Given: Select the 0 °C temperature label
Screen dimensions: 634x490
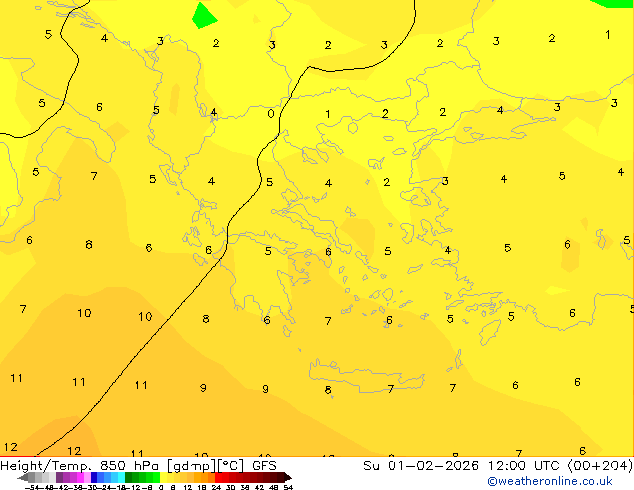Looking at the screenshot, I should [x=271, y=114].
